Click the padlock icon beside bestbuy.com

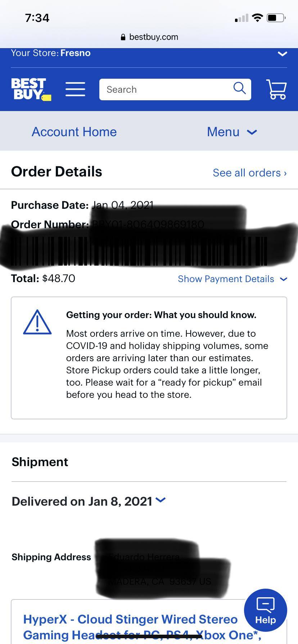[x=123, y=37]
